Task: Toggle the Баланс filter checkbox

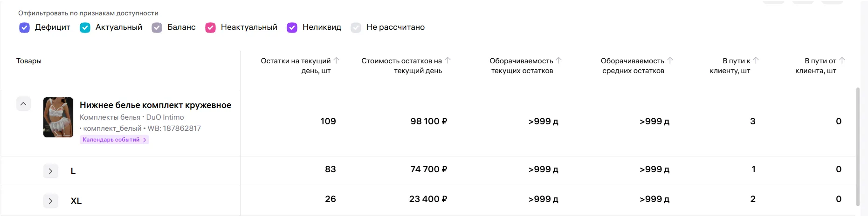Action: point(157,27)
